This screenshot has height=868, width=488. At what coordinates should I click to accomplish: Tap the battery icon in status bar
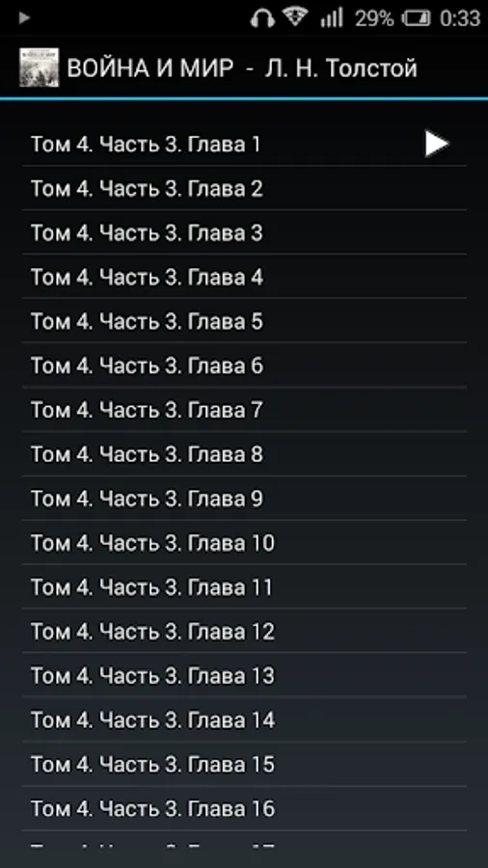pos(416,19)
